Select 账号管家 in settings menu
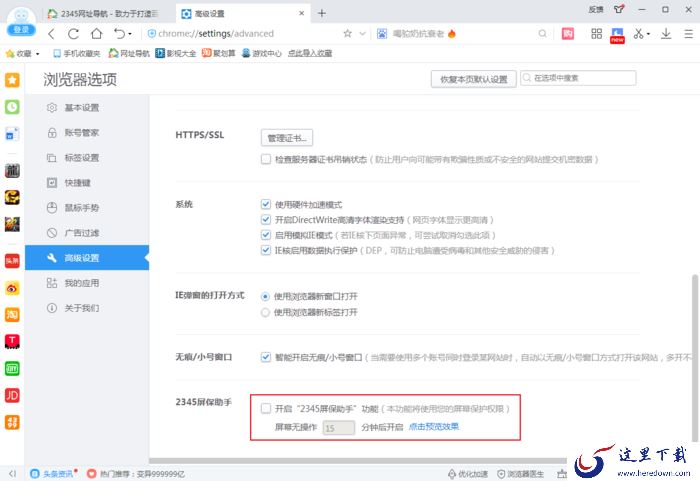Image resolution: width=700 pixels, height=481 pixels. (87, 133)
